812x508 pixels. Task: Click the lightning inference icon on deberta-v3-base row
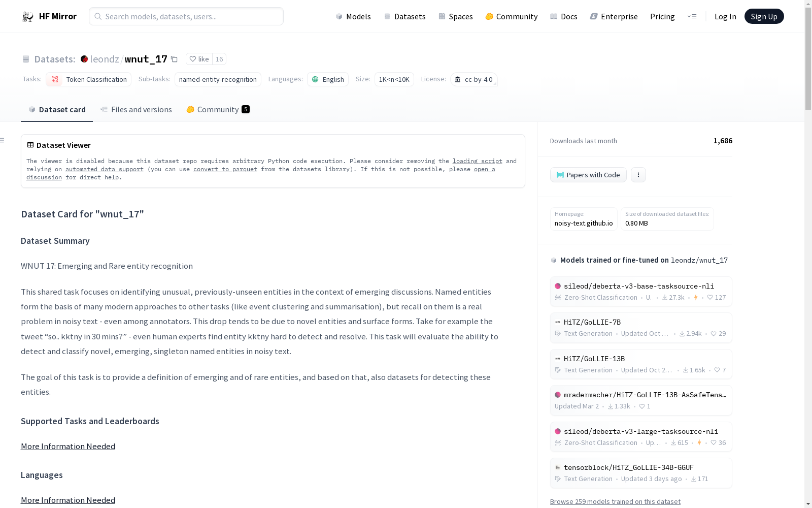click(696, 298)
